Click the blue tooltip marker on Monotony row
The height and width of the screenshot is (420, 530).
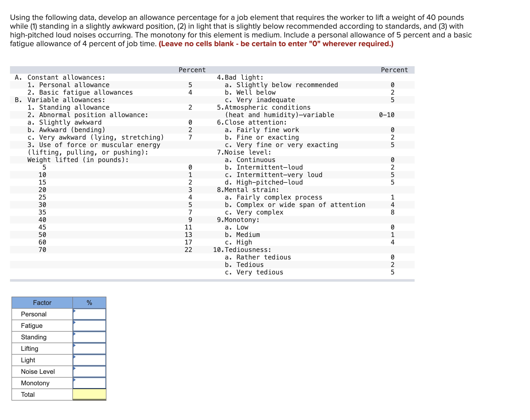pyautogui.click(x=74, y=380)
